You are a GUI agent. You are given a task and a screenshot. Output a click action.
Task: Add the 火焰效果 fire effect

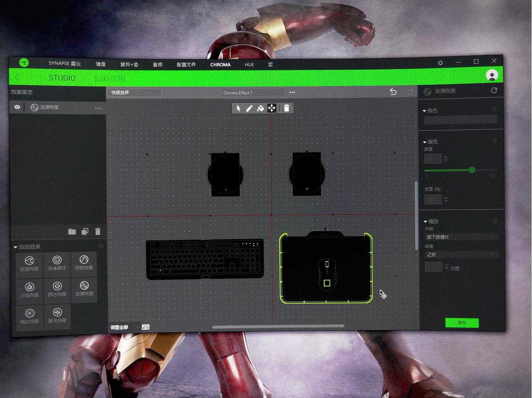29,290
